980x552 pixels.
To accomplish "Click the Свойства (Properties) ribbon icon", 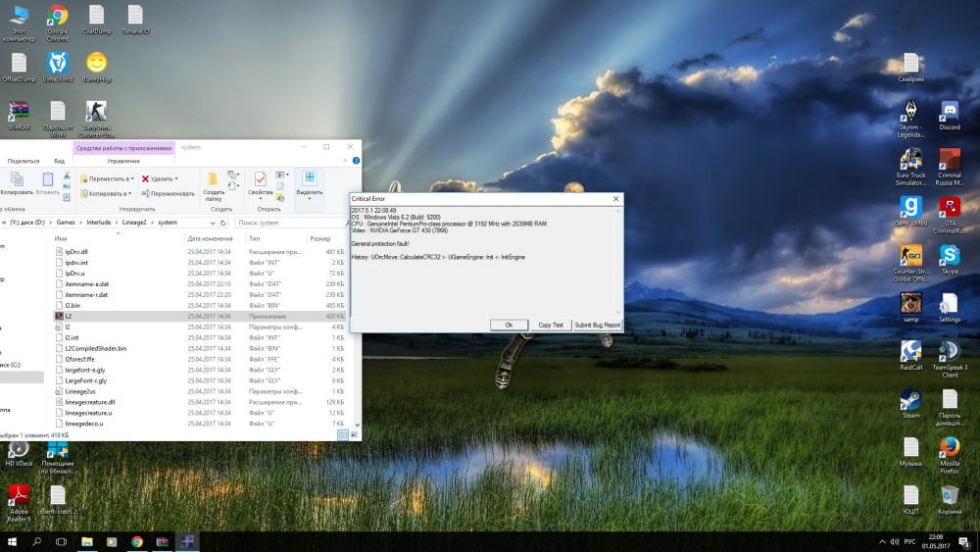I will pos(261,180).
